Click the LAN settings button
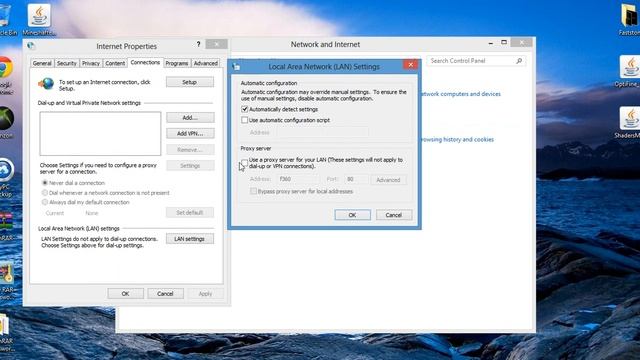The height and width of the screenshot is (360, 640). point(190,239)
